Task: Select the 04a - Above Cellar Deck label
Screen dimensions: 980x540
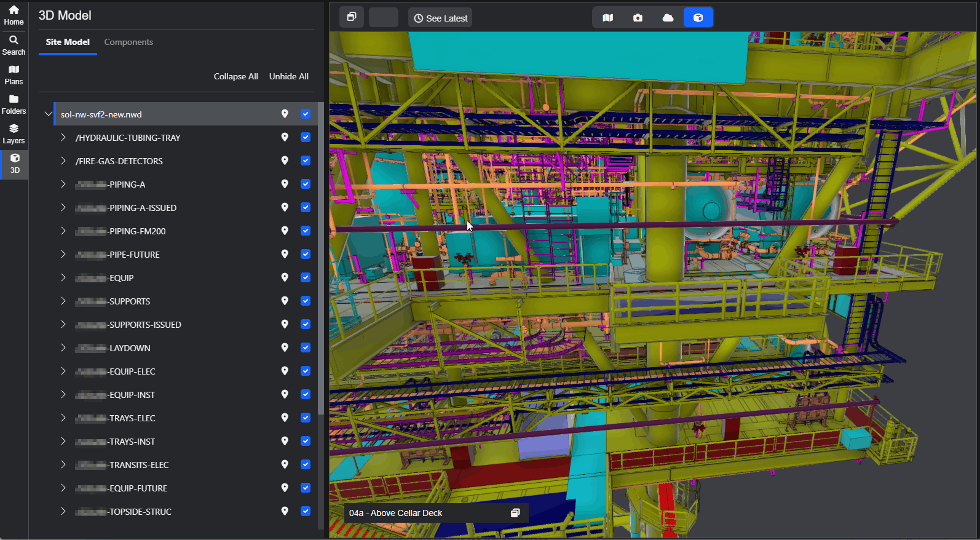Action: 396,513
